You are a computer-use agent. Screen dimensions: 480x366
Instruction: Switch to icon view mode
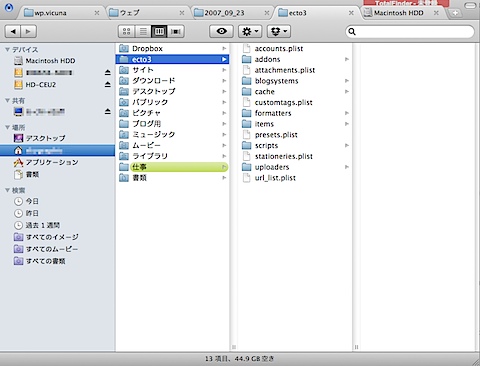126,31
